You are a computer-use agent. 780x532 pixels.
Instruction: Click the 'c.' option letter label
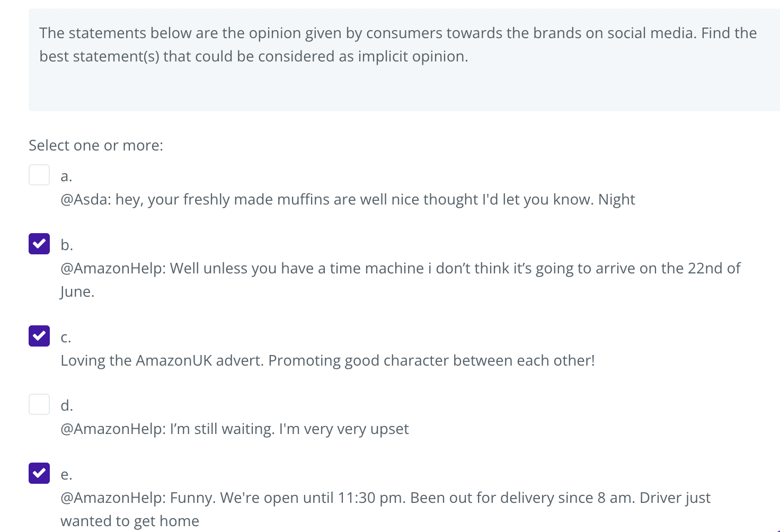pyautogui.click(x=66, y=337)
